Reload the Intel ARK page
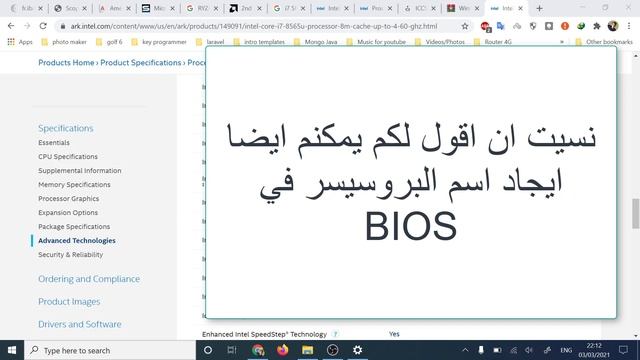 point(43,26)
